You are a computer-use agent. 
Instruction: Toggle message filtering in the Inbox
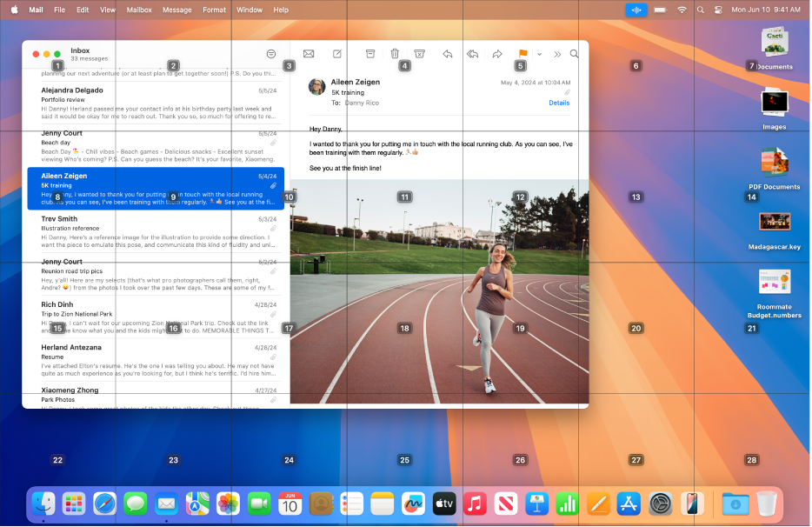pos(270,53)
